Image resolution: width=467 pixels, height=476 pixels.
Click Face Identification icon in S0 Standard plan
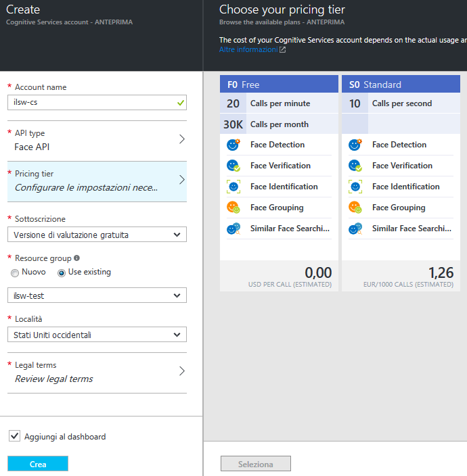[355, 187]
